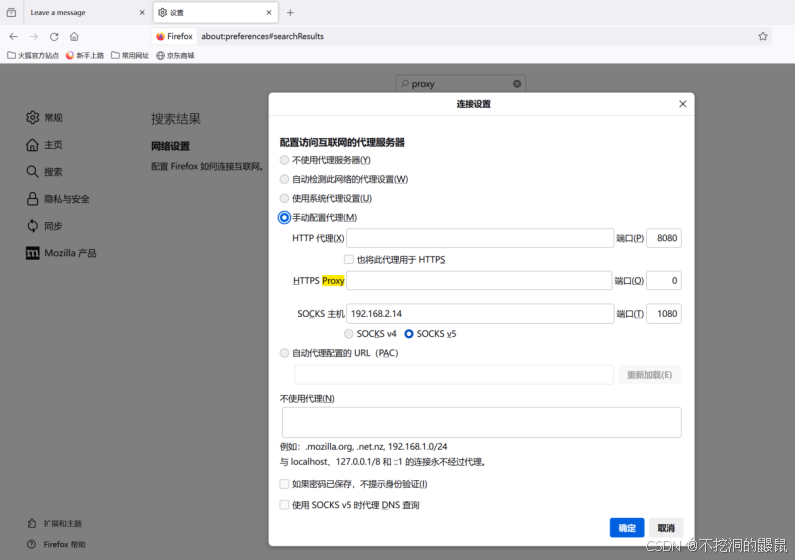Image resolution: width=795 pixels, height=560 pixels.
Task: Bookmark page with the star icon
Action: [763, 36]
